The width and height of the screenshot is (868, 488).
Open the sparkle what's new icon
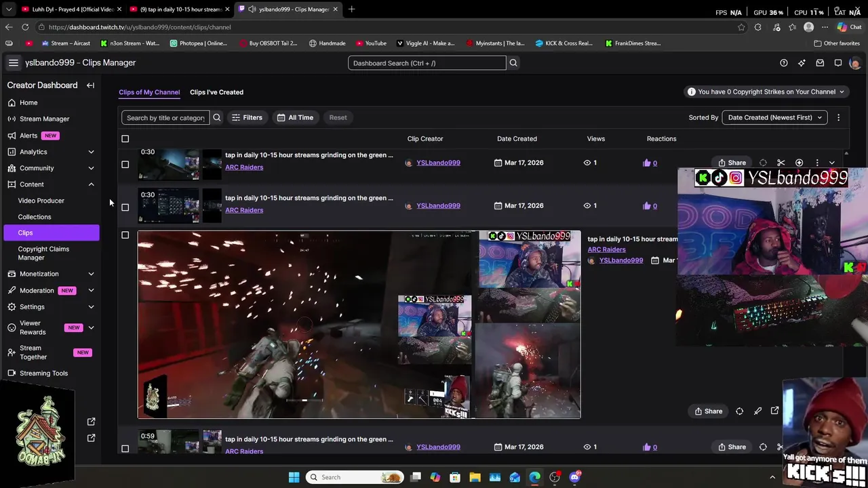[x=802, y=63]
